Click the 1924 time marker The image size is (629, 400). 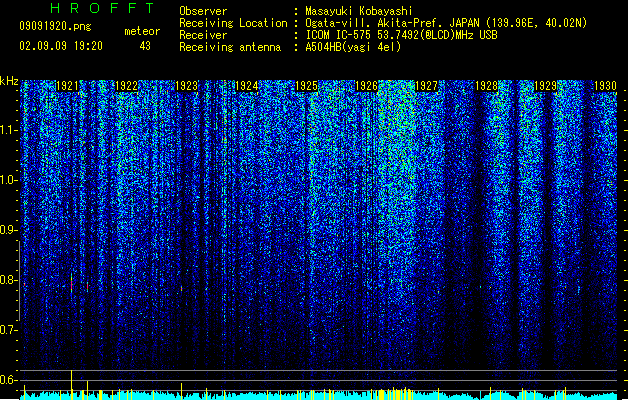(246, 86)
